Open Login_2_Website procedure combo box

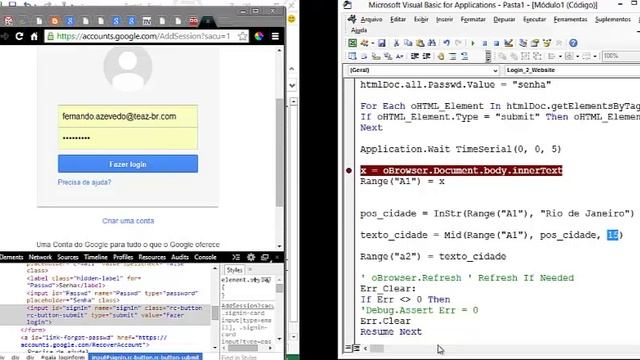click(x=572, y=70)
